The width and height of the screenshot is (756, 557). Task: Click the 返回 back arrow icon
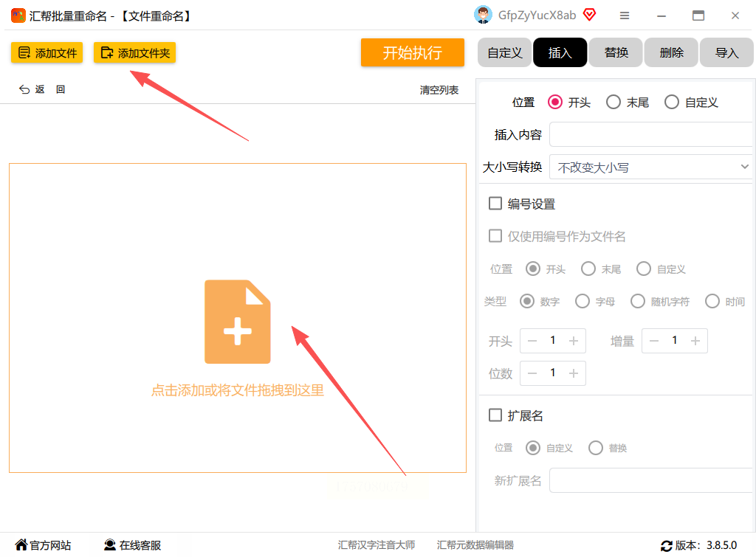tap(24, 89)
